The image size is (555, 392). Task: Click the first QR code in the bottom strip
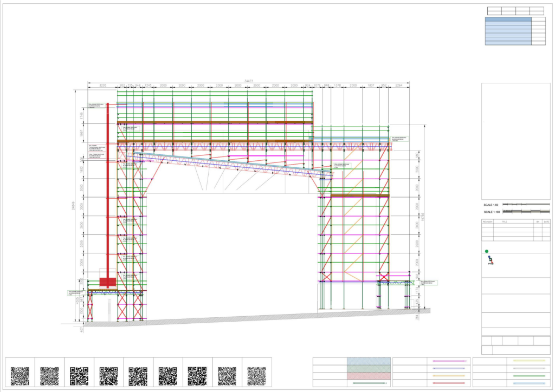coord(20,376)
